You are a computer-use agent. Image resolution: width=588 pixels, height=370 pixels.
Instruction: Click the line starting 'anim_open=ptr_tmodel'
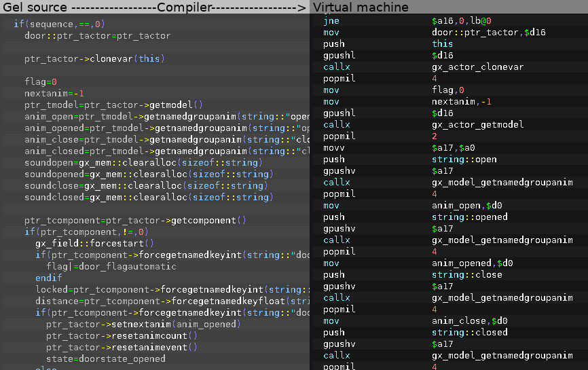pyautogui.click(x=167, y=117)
